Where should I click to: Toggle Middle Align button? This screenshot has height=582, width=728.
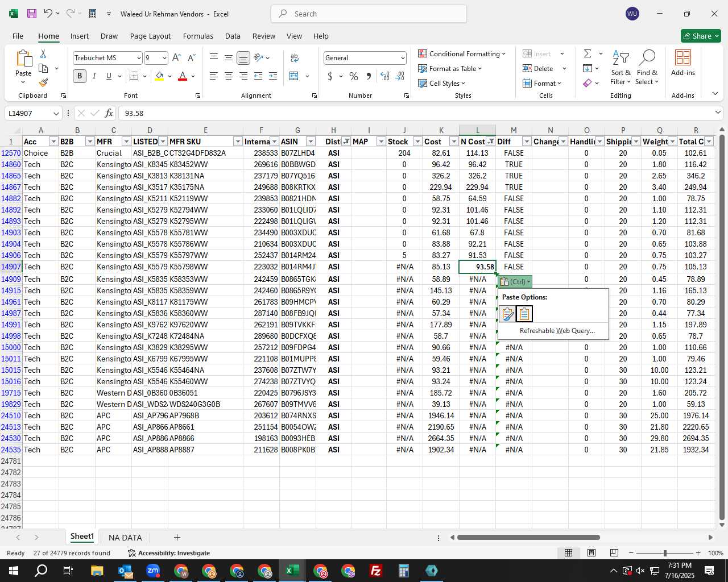[229, 58]
